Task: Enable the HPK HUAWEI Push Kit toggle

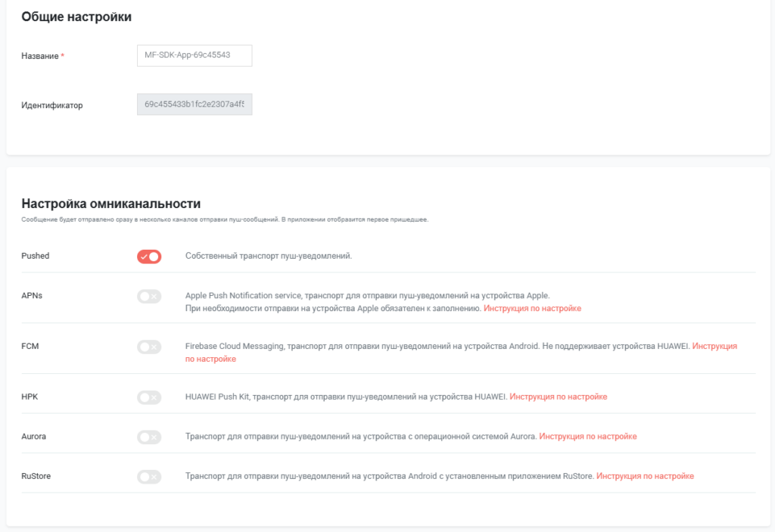Action: point(149,397)
